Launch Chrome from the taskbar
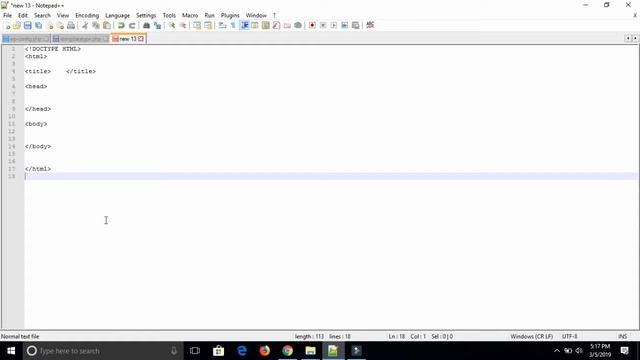This screenshot has width=640, height=360. (x=288, y=351)
